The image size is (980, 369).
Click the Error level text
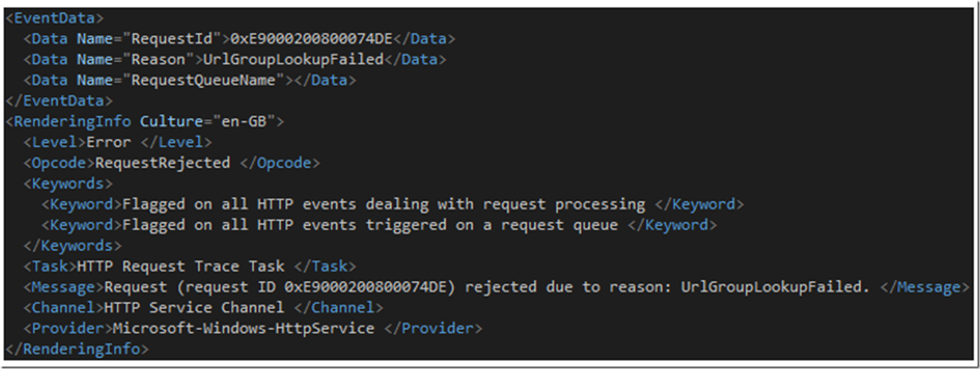click(108, 142)
